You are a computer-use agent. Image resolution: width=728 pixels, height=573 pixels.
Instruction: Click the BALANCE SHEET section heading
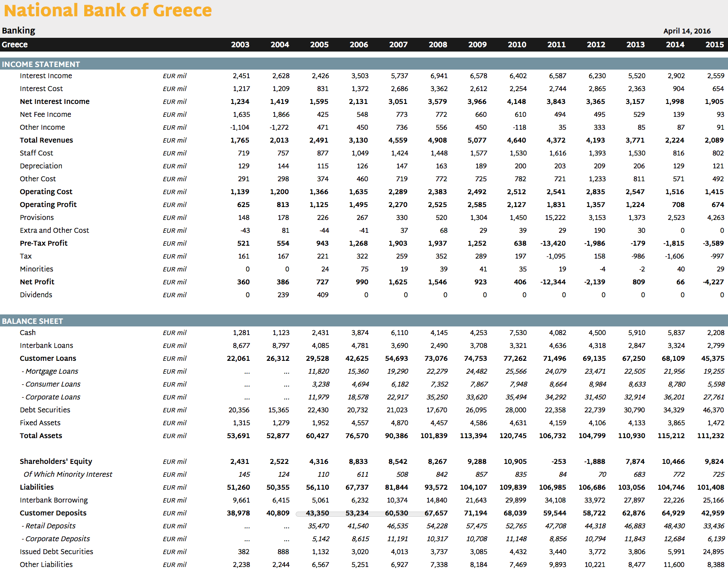[x=33, y=321]
